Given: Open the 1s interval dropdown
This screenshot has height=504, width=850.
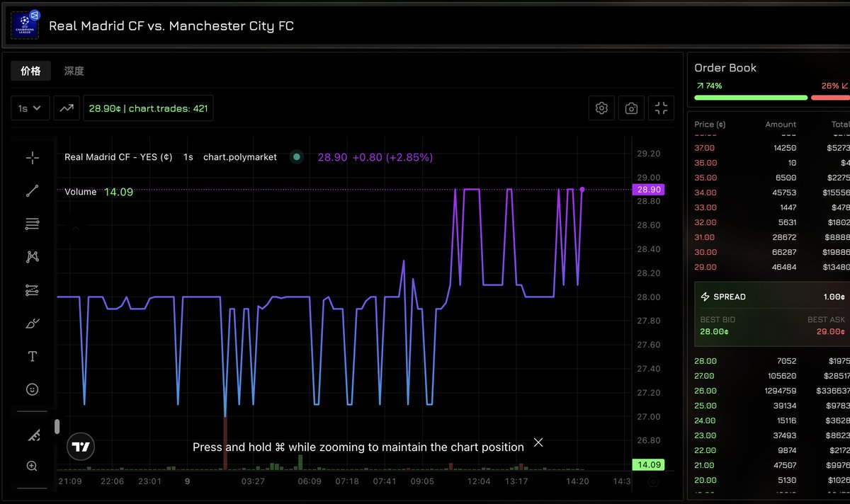Looking at the screenshot, I should tap(30, 108).
